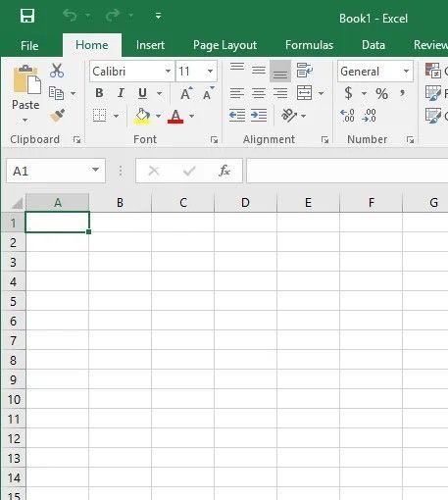448x500 pixels.
Task: Switch to the Home tab
Action: pos(92,45)
